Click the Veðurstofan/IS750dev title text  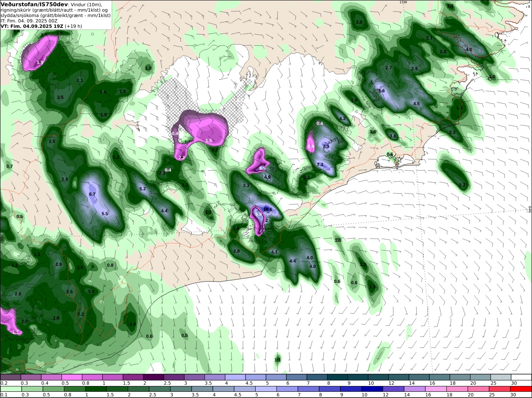coord(34,4)
